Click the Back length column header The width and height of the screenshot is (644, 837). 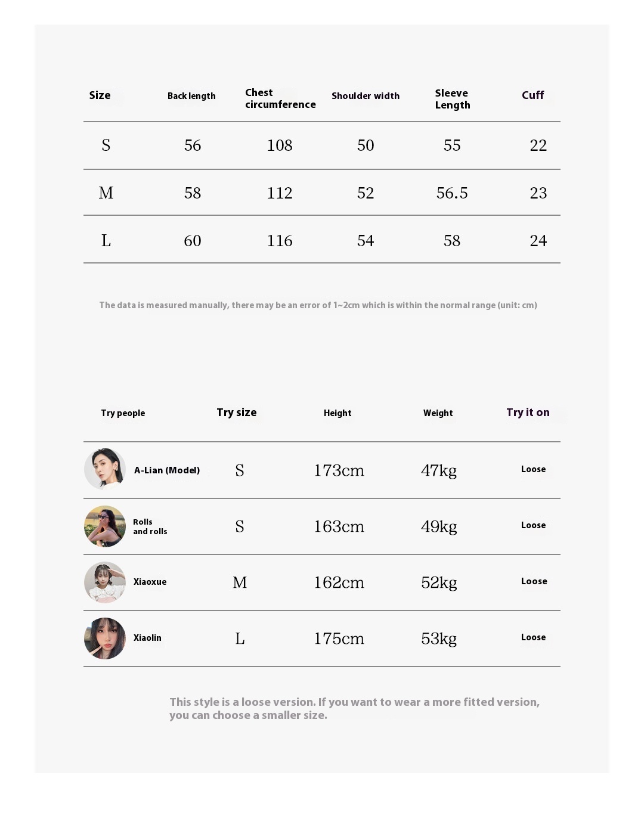tap(191, 96)
